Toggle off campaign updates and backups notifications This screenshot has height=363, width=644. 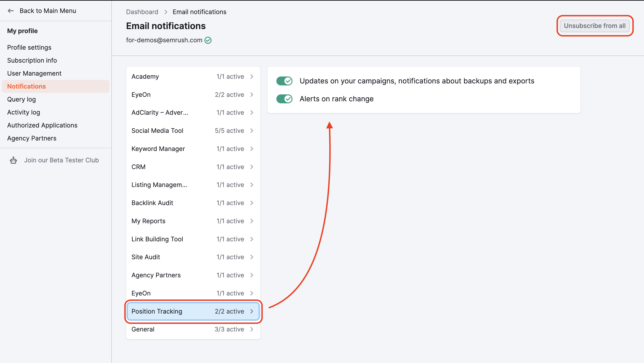[284, 81]
